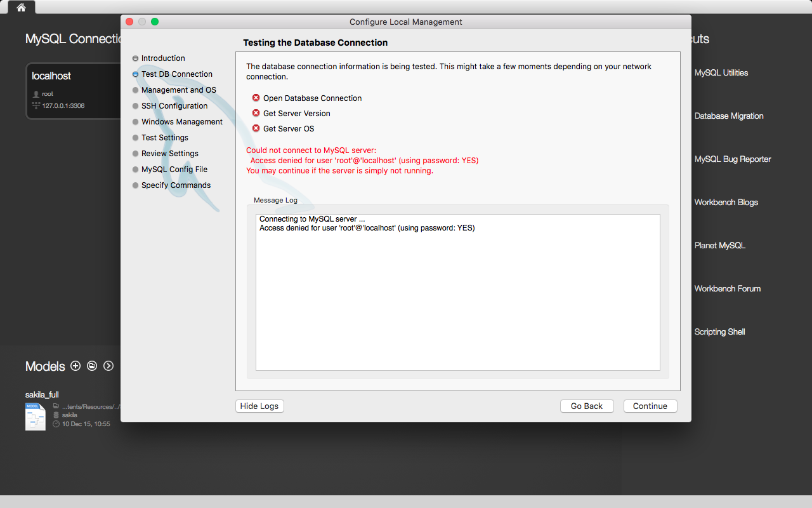This screenshot has width=812, height=508.
Task: Open the Database Migration shortcut
Action: (x=729, y=116)
